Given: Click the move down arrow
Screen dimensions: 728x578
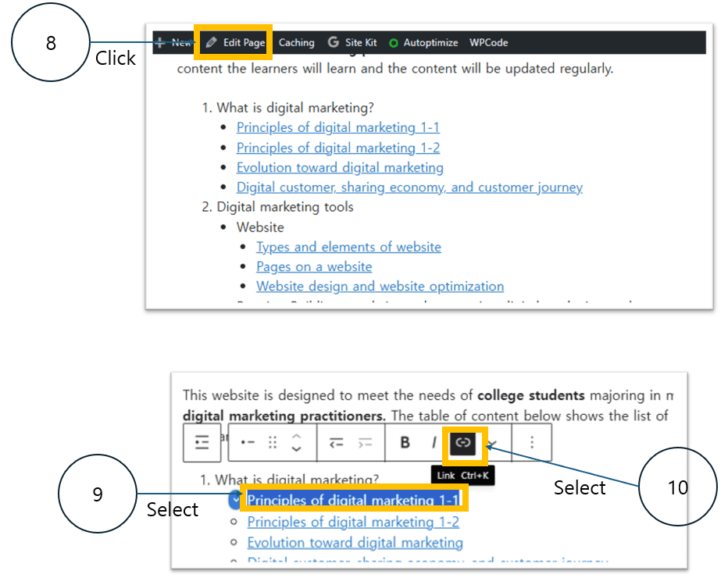Looking at the screenshot, I should point(296,450).
